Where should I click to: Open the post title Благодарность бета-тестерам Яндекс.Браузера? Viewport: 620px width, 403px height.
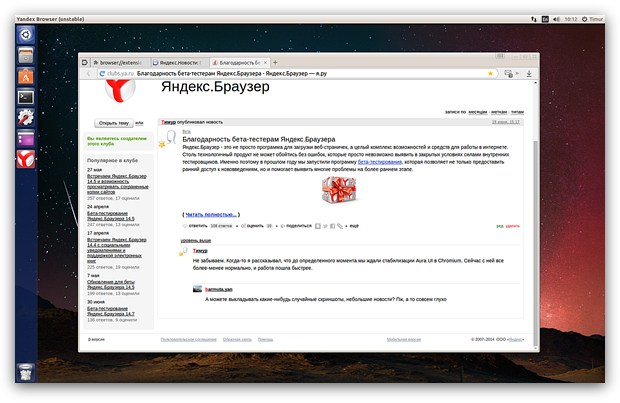click(x=259, y=139)
